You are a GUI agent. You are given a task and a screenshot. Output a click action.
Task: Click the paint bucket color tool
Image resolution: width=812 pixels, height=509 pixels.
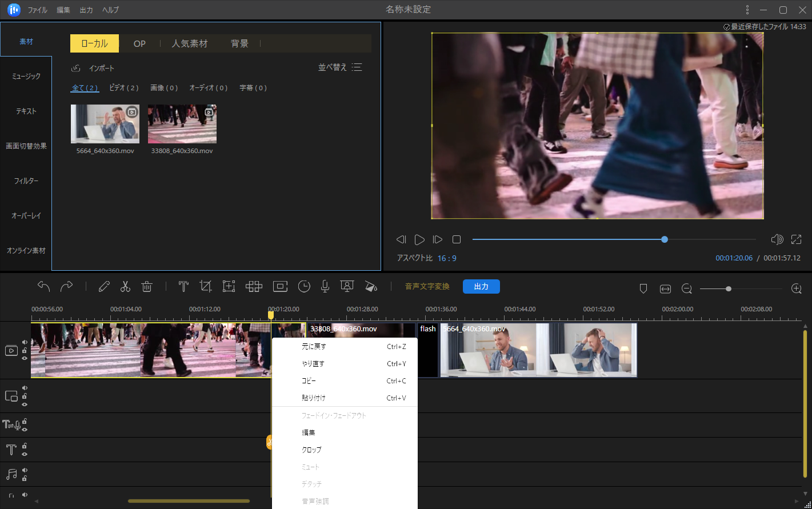coord(371,286)
